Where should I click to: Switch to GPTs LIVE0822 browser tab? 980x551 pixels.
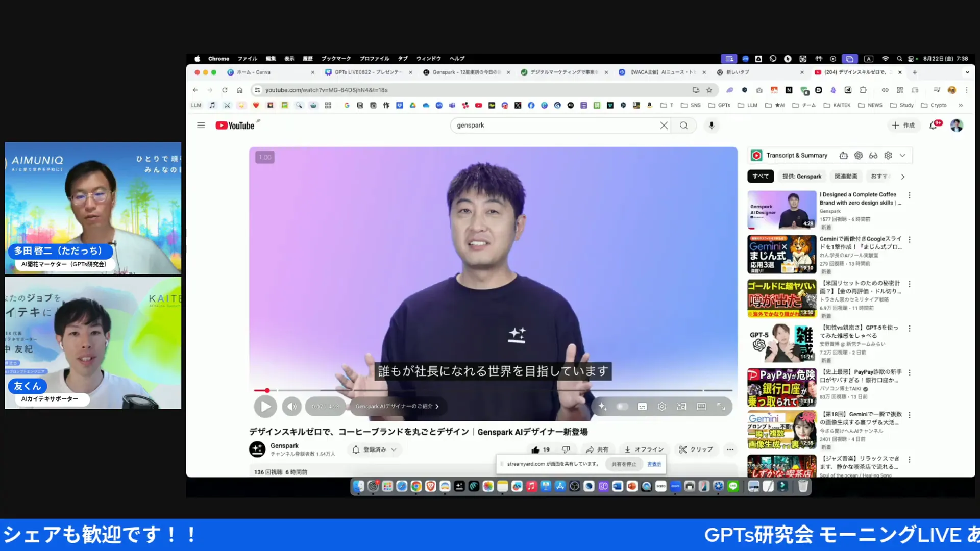(369, 72)
